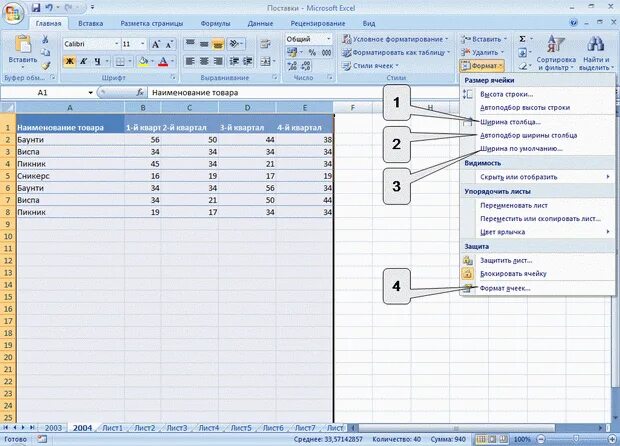620x446 pixels.
Task: Center cell text horizontally
Action: pos(204,61)
